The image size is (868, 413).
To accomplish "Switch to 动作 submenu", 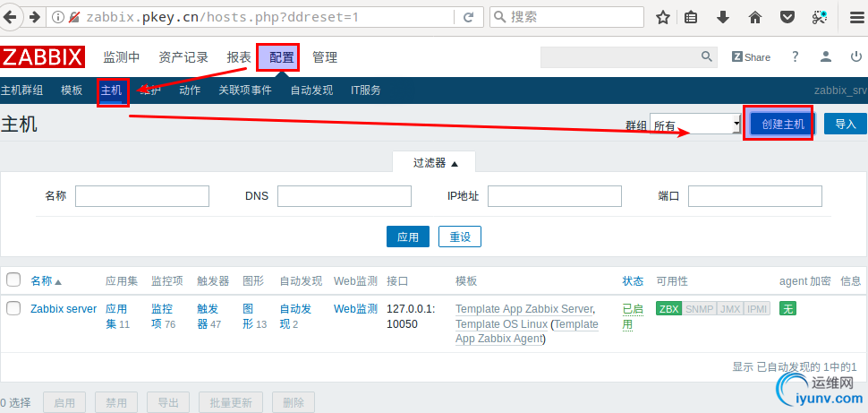I will pos(190,90).
